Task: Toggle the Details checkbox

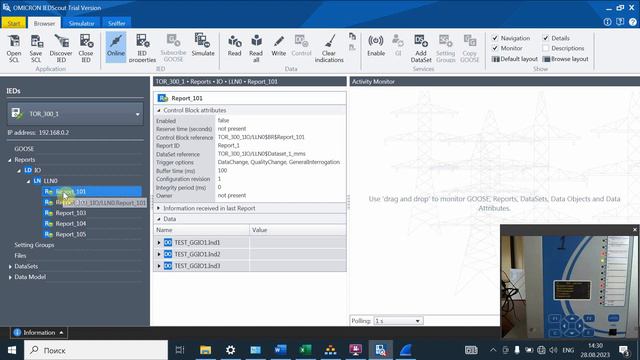Action: pos(546,38)
